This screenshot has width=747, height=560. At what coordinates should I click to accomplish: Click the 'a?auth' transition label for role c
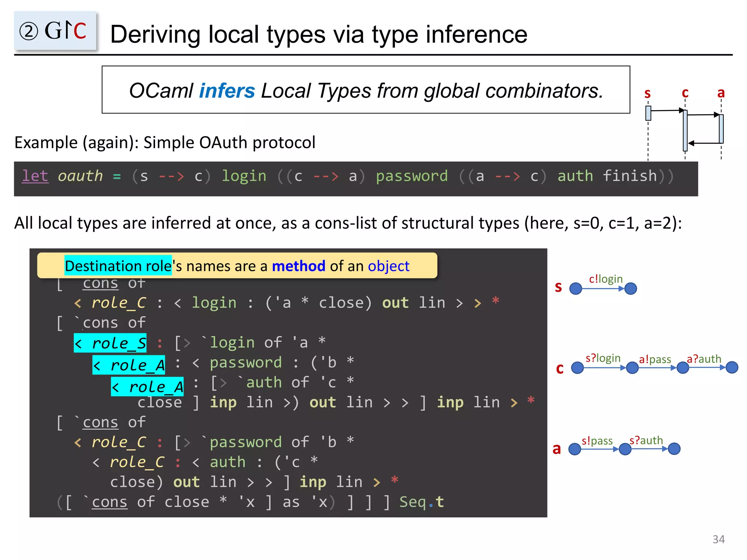click(704, 359)
